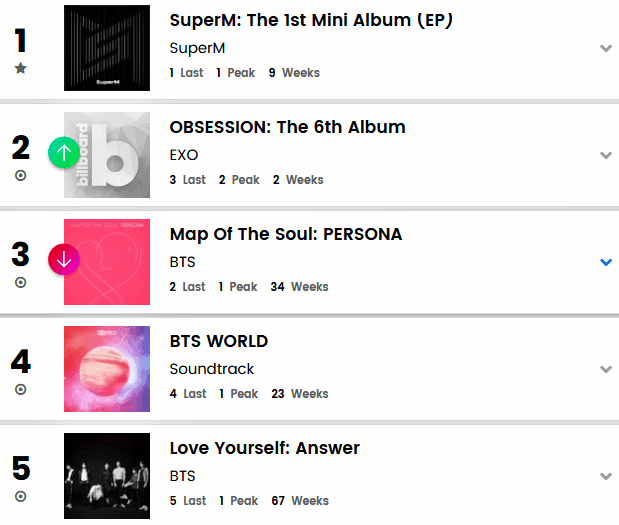Click the circle icon under rank 3
Viewport: 619px width, 525px height.
(21, 283)
